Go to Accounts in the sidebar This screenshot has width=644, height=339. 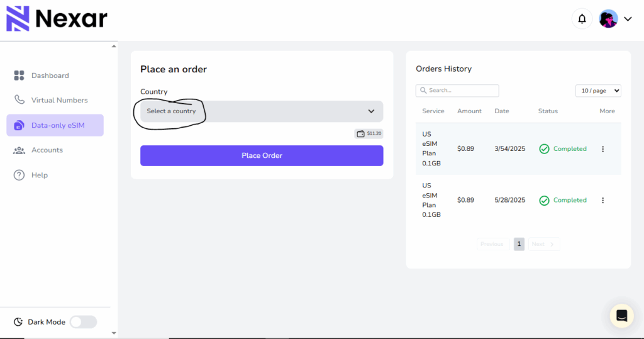pos(47,150)
